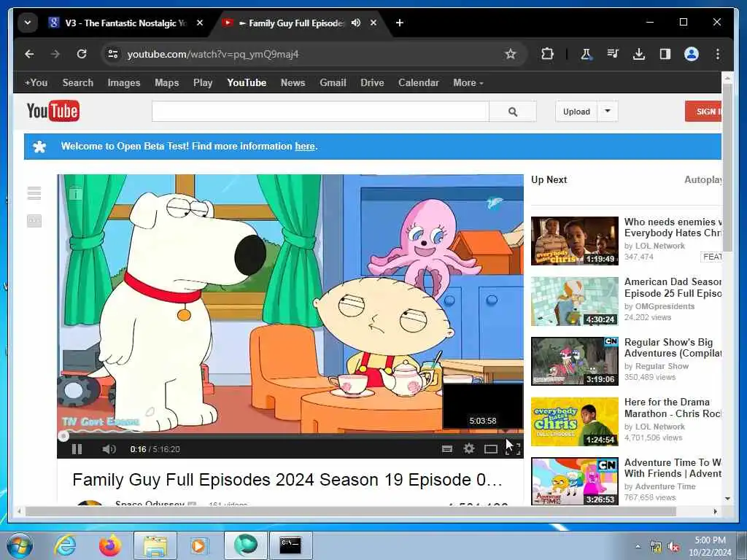This screenshot has width=747, height=560.
Task: Seek using the video progress bar
Action: (x=290, y=436)
